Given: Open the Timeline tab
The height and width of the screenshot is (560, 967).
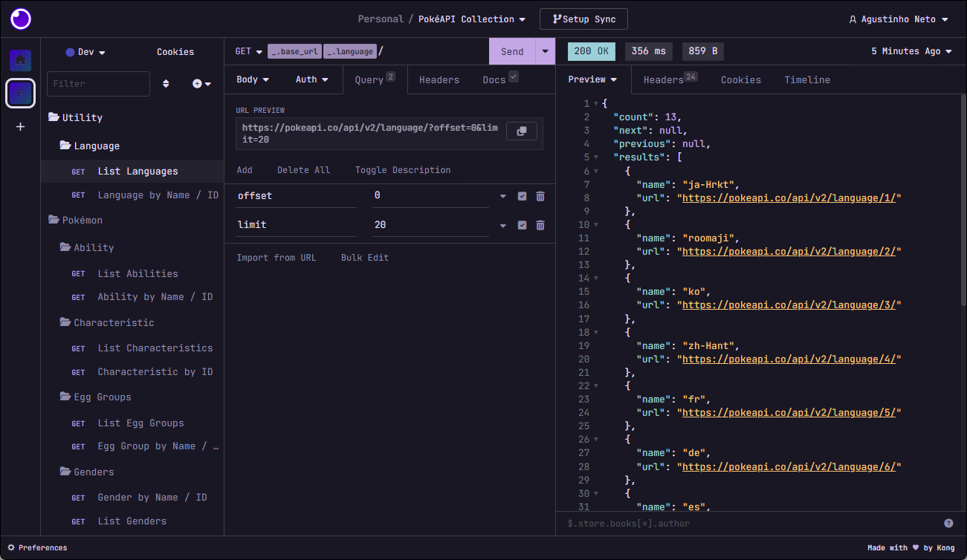Looking at the screenshot, I should [x=807, y=79].
